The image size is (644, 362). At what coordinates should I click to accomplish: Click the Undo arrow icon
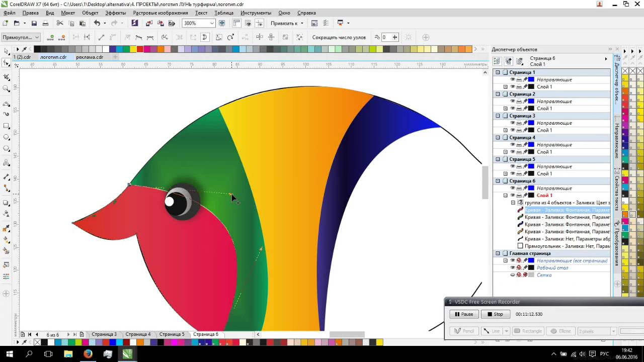[x=97, y=23]
